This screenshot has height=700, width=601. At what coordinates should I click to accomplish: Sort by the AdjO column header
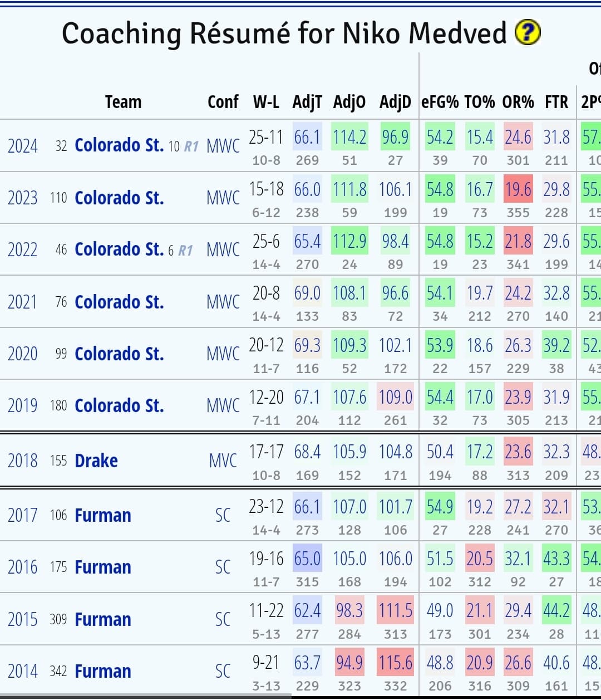[x=349, y=102]
